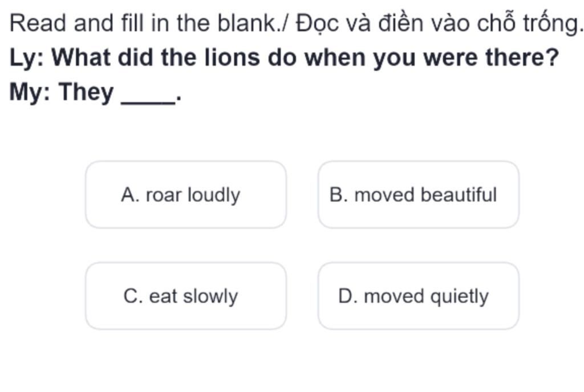Select option D. moved quietly
Image resolution: width=584 pixels, height=392 pixels.
pos(418,296)
